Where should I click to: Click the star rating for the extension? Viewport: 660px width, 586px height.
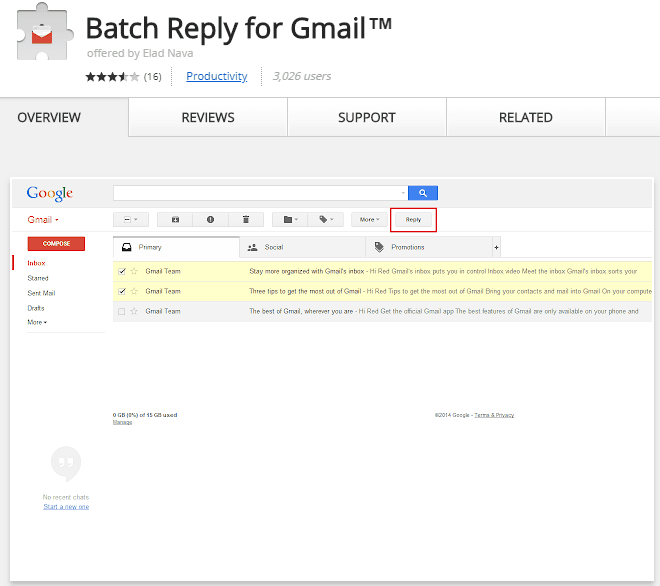(x=112, y=77)
